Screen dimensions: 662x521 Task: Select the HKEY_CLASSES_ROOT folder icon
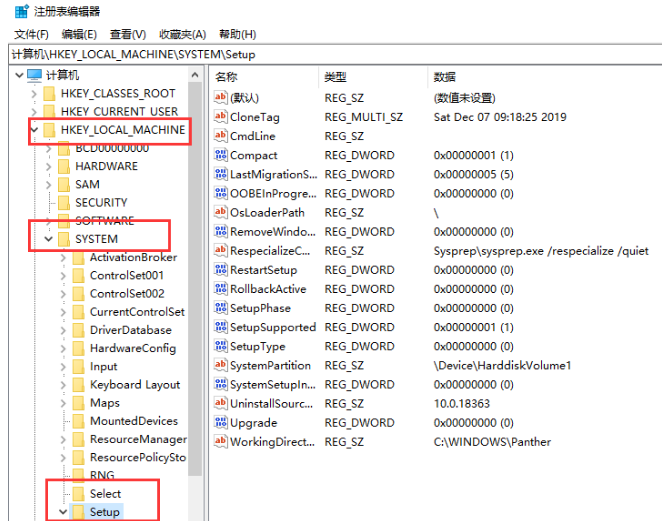[47, 94]
